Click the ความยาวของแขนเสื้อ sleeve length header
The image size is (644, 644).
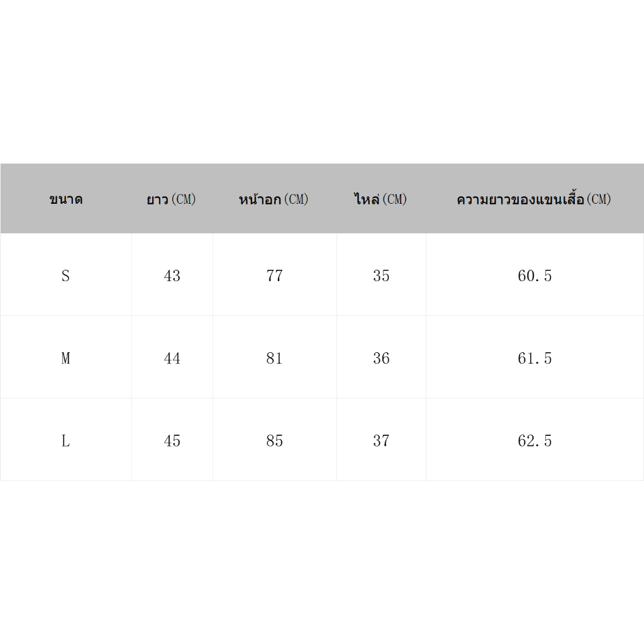(x=534, y=199)
